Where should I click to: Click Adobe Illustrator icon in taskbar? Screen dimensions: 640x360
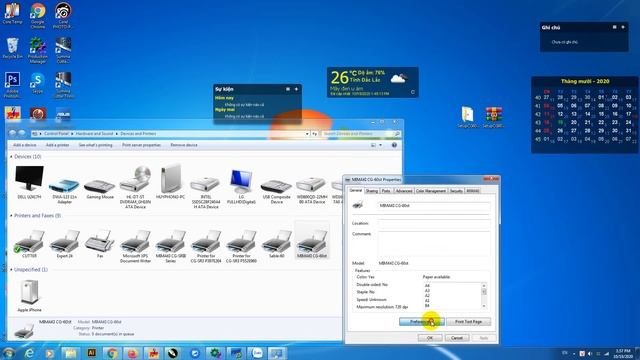91,353
